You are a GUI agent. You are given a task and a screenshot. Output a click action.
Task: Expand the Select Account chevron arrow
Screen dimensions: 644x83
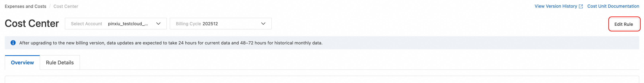(x=158, y=24)
